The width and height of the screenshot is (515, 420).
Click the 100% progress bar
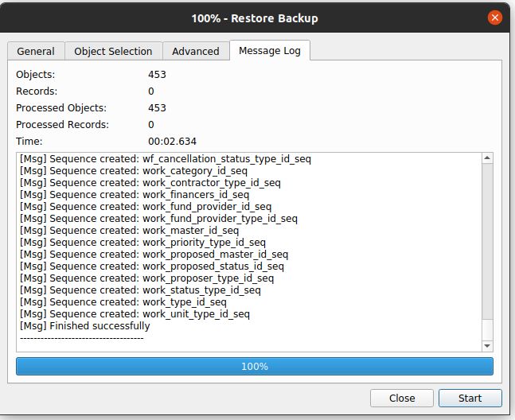(x=255, y=366)
